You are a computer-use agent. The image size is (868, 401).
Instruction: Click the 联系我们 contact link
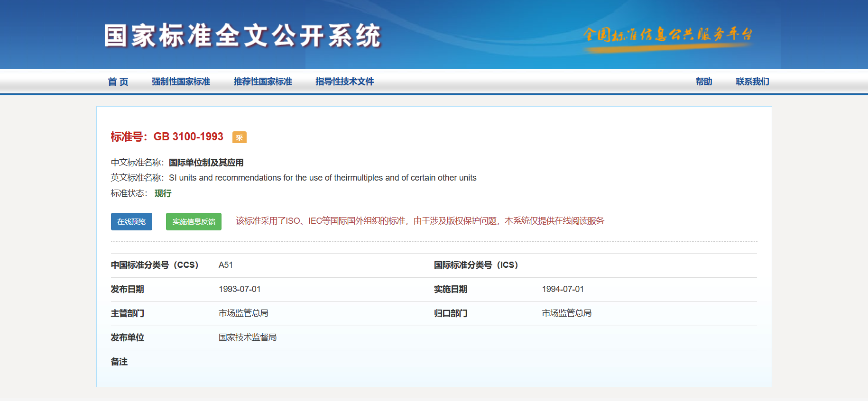(752, 82)
